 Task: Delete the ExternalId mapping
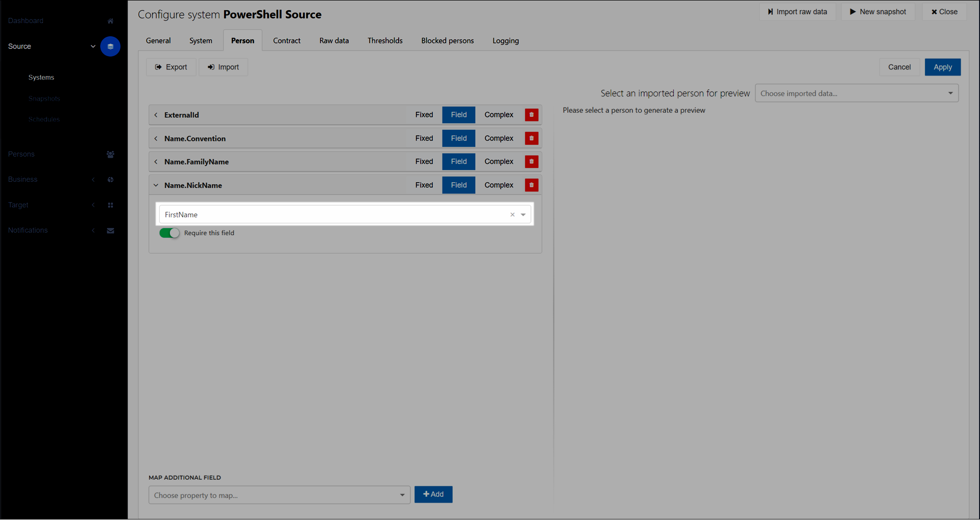click(x=531, y=115)
